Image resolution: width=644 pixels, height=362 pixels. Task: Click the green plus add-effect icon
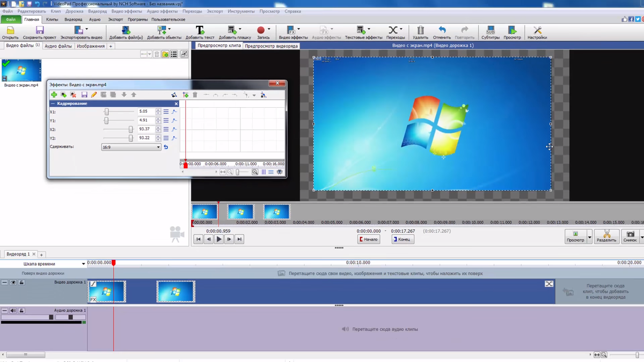54,95
